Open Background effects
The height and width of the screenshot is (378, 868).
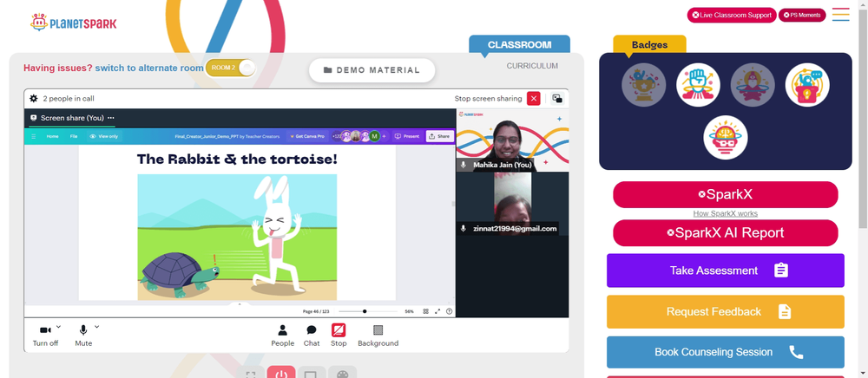click(x=378, y=336)
